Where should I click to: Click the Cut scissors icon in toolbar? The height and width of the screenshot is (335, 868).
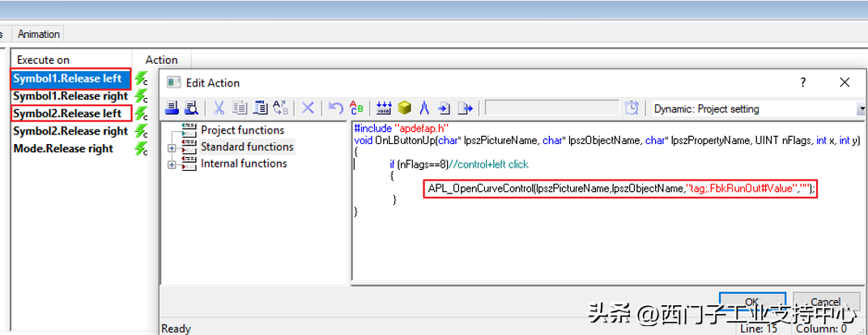[x=219, y=108]
